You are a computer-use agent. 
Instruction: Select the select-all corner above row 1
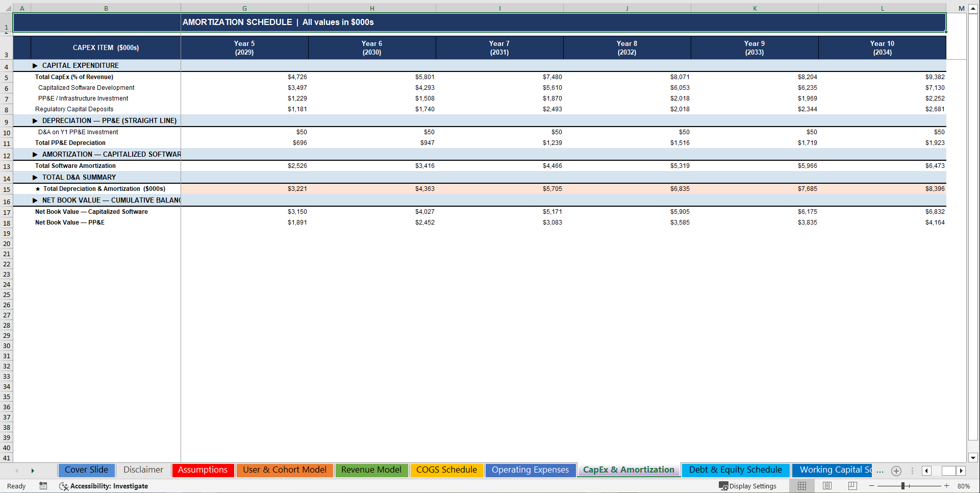[x=7, y=8]
